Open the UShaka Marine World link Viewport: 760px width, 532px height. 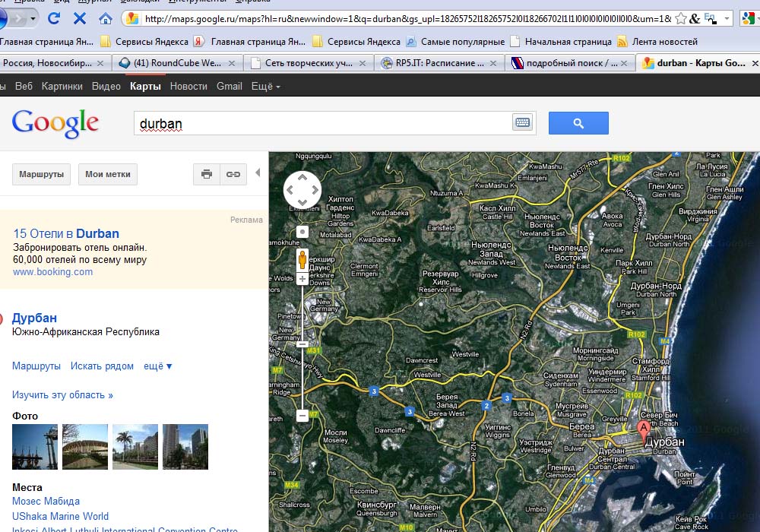pos(61,516)
